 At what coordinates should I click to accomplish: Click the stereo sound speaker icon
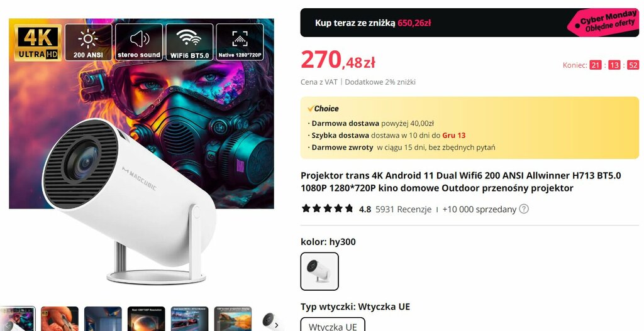[139, 42]
